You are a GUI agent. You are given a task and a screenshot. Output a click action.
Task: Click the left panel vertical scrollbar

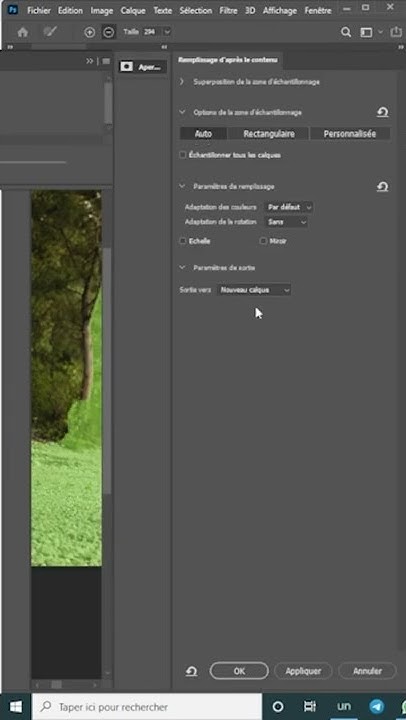coord(108,103)
